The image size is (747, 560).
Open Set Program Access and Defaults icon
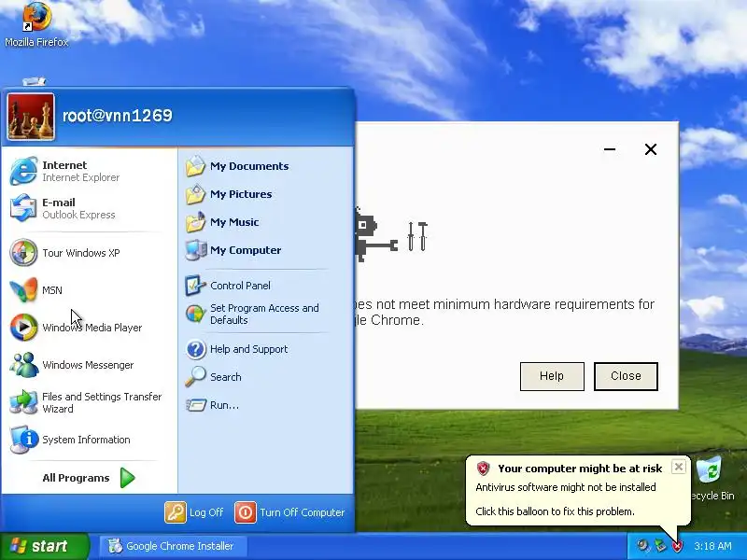[x=195, y=314]
